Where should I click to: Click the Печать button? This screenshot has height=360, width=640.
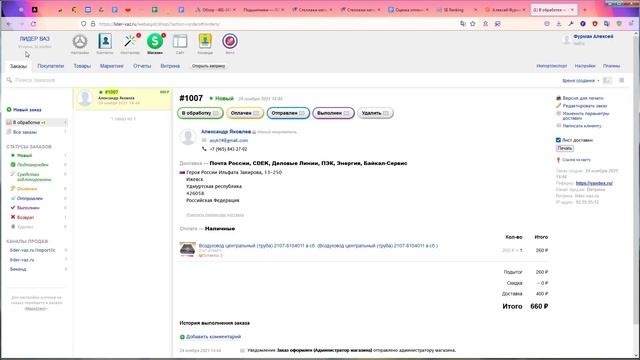pyautogui.click(x=564, y=148)
